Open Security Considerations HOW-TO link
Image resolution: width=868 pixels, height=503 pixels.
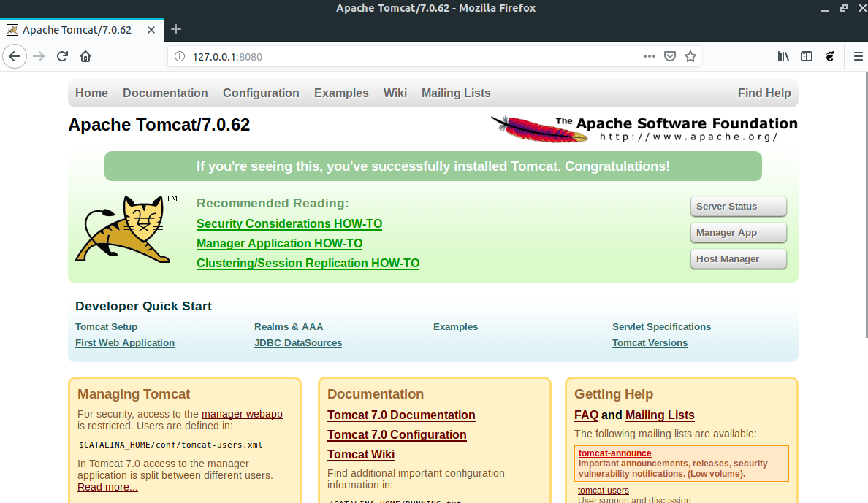point(289,223)
